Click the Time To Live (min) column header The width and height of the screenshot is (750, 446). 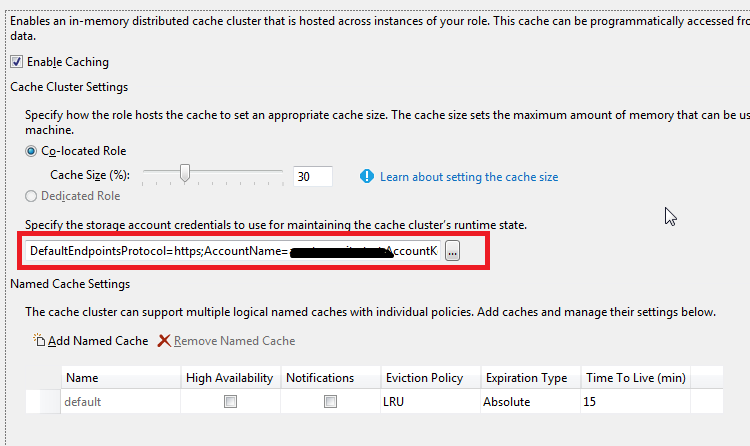point(635,378)
